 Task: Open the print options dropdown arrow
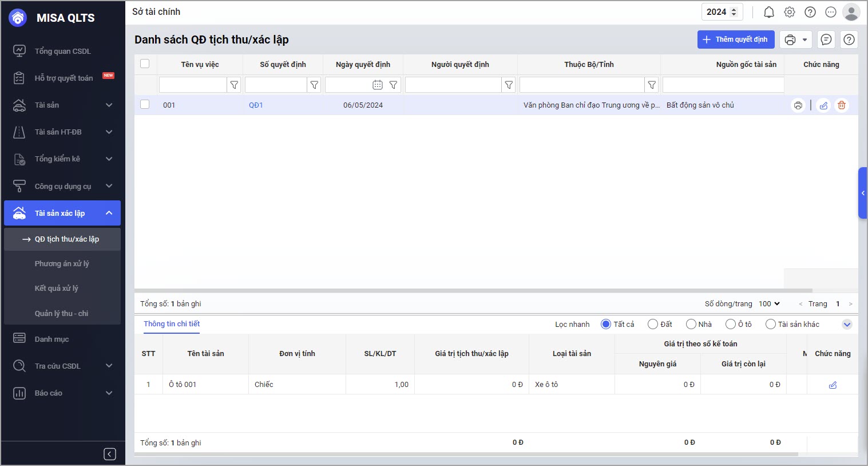pyautogui.click(x=804, y=40)
